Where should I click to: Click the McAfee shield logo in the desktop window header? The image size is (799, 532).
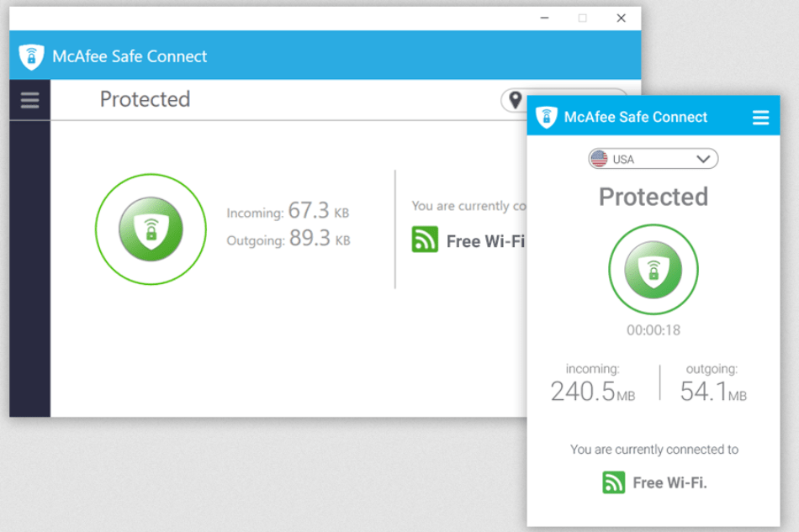coord(32,56)
